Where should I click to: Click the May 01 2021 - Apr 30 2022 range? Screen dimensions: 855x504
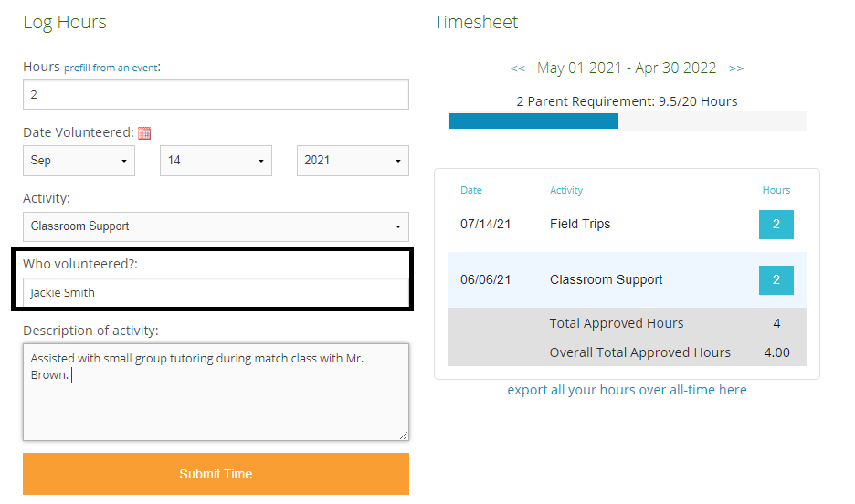[627, 68]
